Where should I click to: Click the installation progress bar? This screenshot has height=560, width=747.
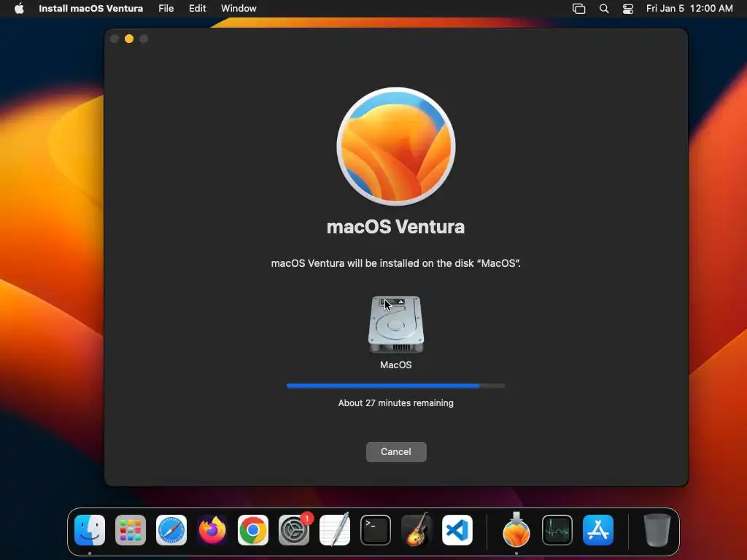395,386
